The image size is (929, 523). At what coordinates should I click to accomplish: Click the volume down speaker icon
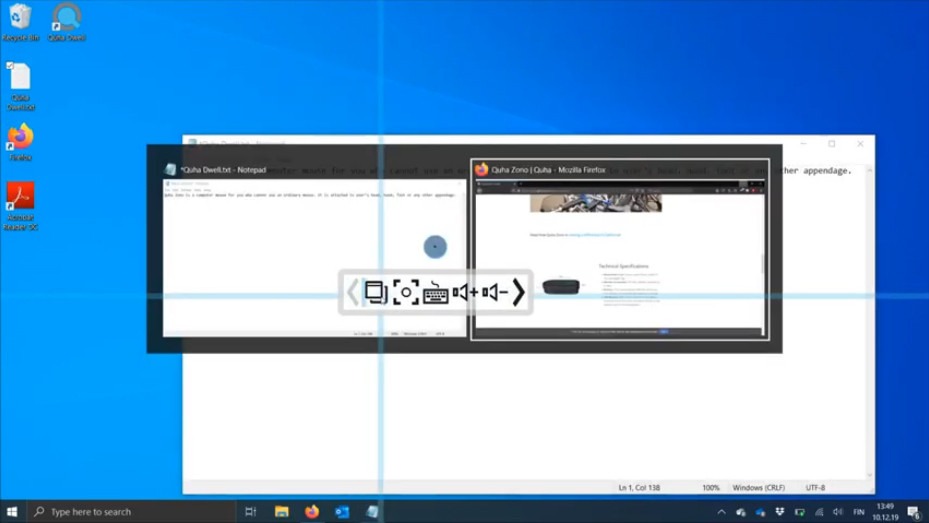pyautogui.click(x=495, y=292)
